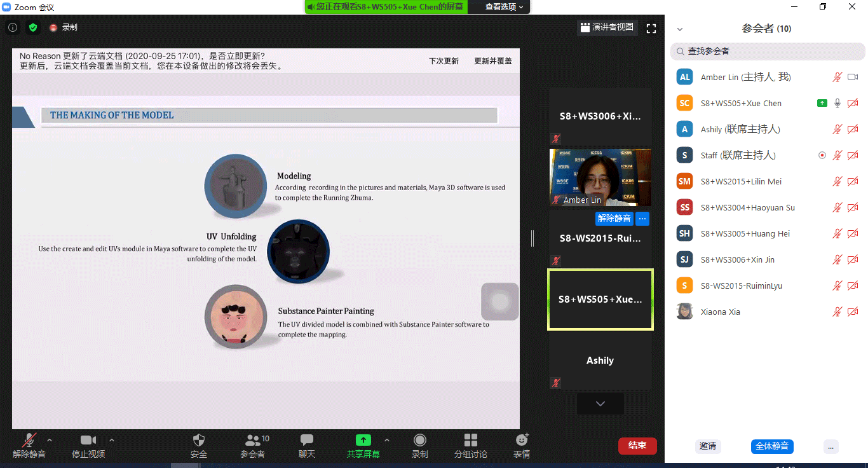Click Invite button in participants panel
868x468 pixels.
pos(708,446)
